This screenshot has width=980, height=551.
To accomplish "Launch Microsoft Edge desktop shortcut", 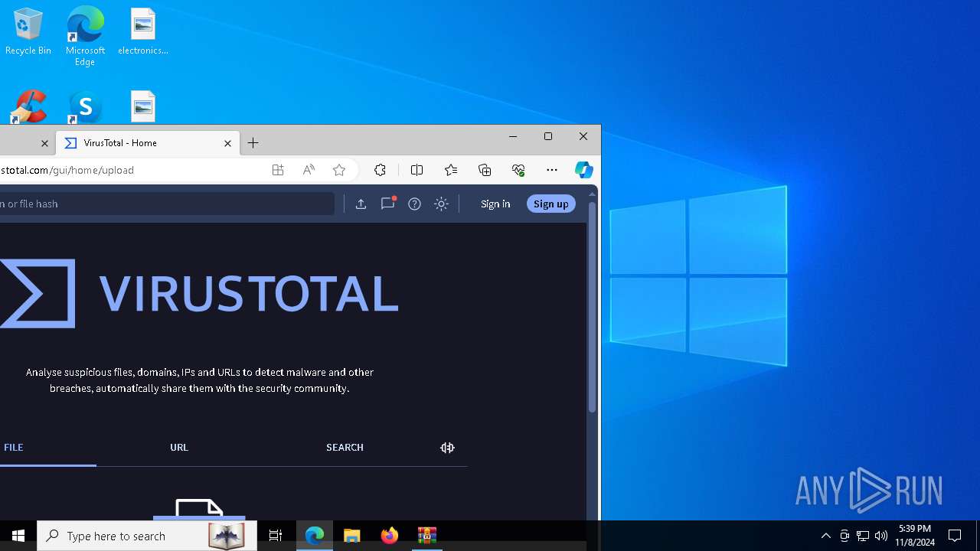I will (85, 35).
